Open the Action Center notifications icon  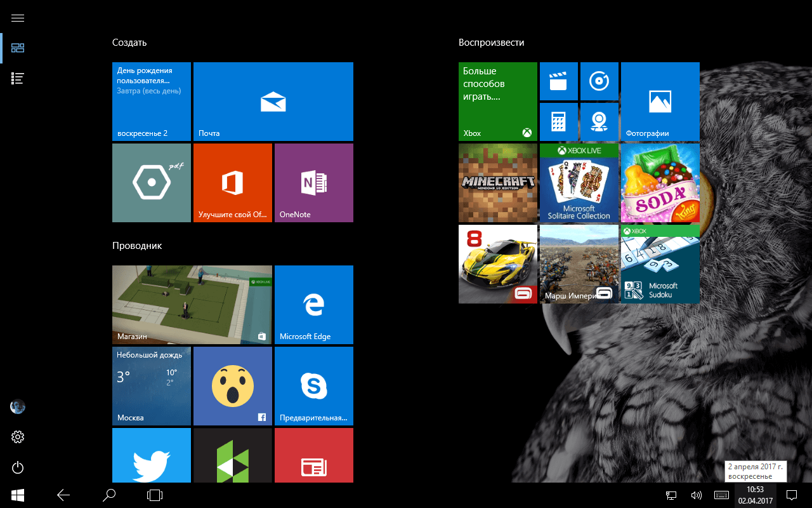[792, 495]
